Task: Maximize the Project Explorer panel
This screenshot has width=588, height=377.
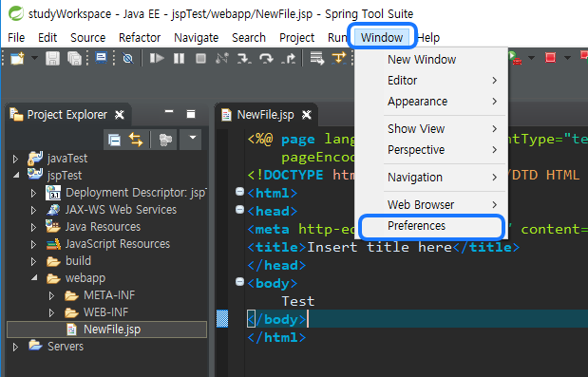Action: (191, 114)
